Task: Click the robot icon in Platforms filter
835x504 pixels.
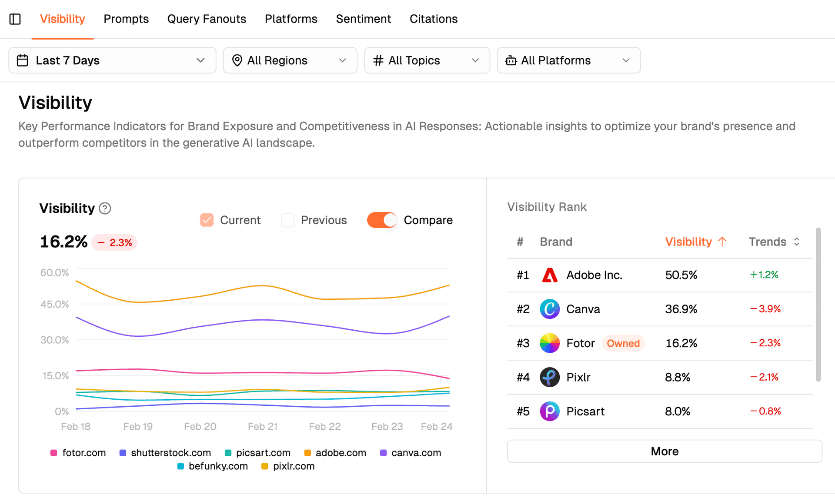Action: [x=511, y=60]
